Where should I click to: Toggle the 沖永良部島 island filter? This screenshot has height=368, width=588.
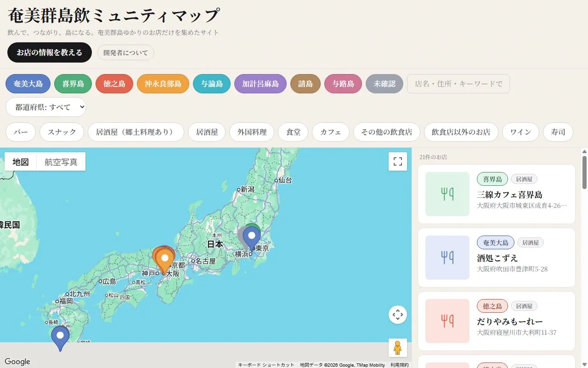pos(163,84)
